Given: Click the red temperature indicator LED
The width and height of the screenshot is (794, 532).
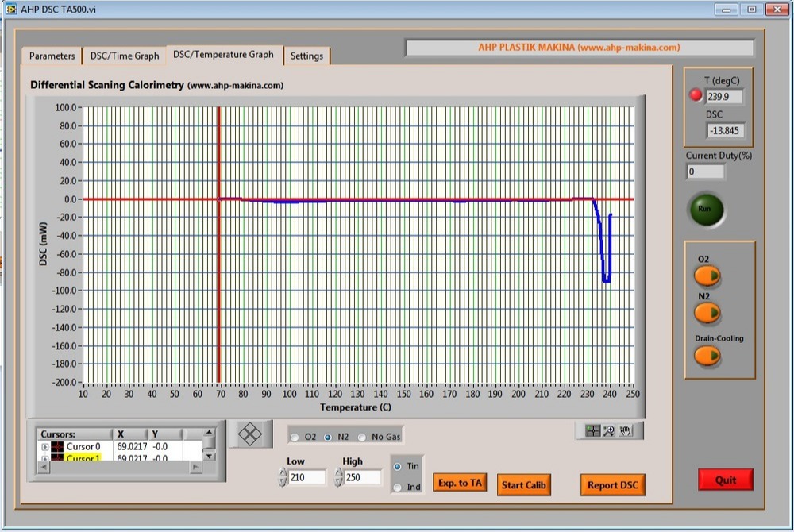Looking at the screenshot, I should point(696,94).
